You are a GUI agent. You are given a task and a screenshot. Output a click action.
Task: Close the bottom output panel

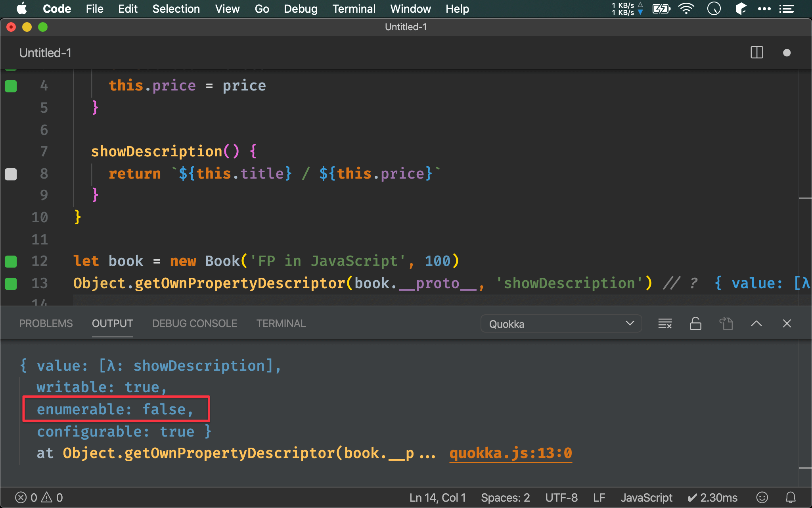point(787,324)
